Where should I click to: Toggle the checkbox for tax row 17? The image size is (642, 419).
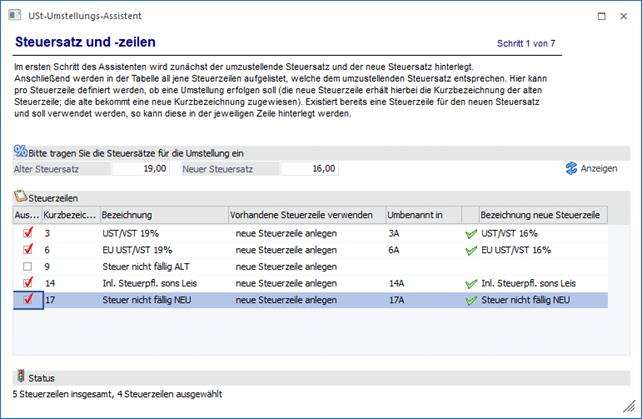click(x=26, y=300)
